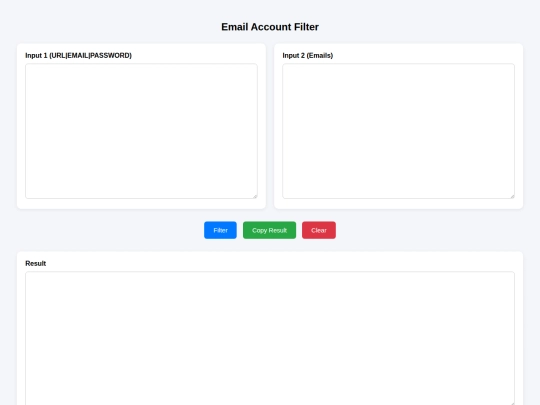540x405 pixels.
Task: Place cursor in the Result text area
Action: [270, 338]
